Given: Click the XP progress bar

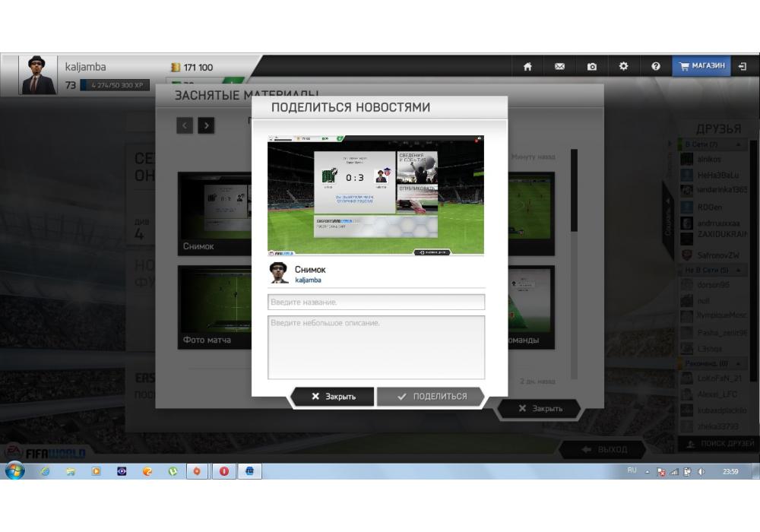Looking at the screenshot, I should pos(115,85).
